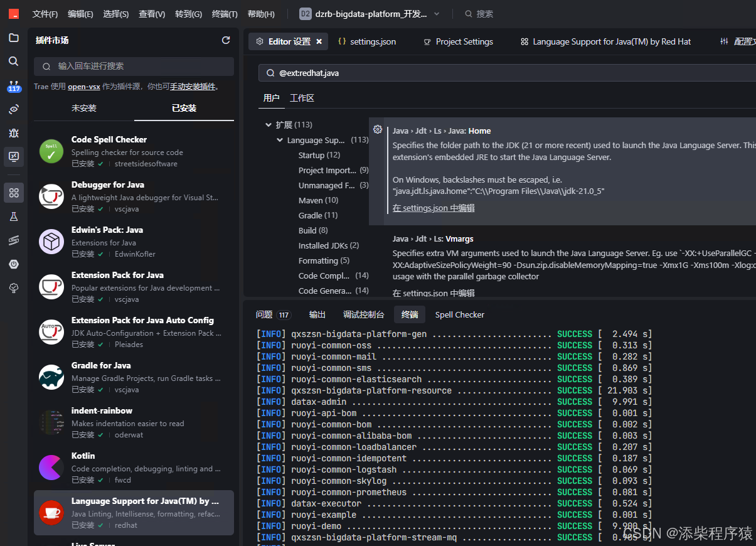Open the 问题 panel tab
756x546 pixels.
(274, 314)
